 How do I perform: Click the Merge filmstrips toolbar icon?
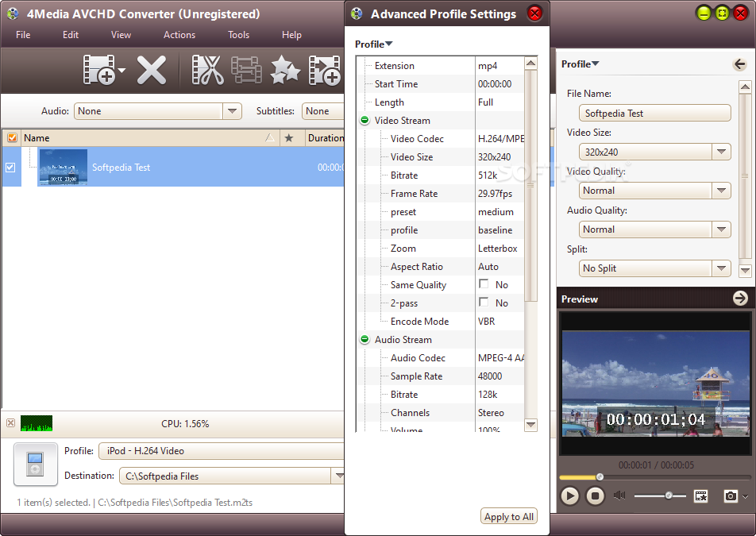click(246, 71)
